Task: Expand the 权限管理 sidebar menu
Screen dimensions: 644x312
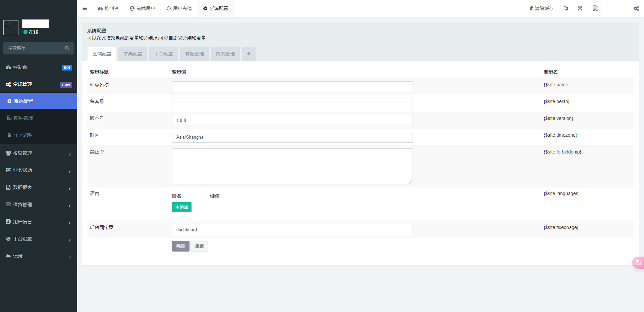Action: pos(39,153)
